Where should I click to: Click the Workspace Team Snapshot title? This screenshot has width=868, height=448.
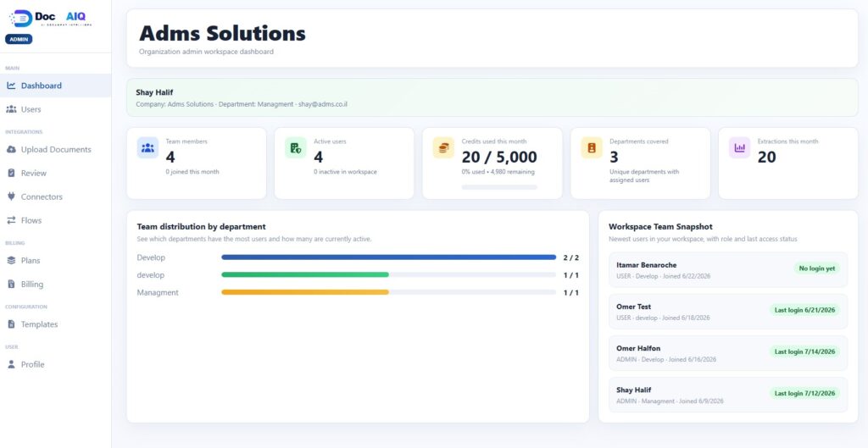[x=660, y=227]
